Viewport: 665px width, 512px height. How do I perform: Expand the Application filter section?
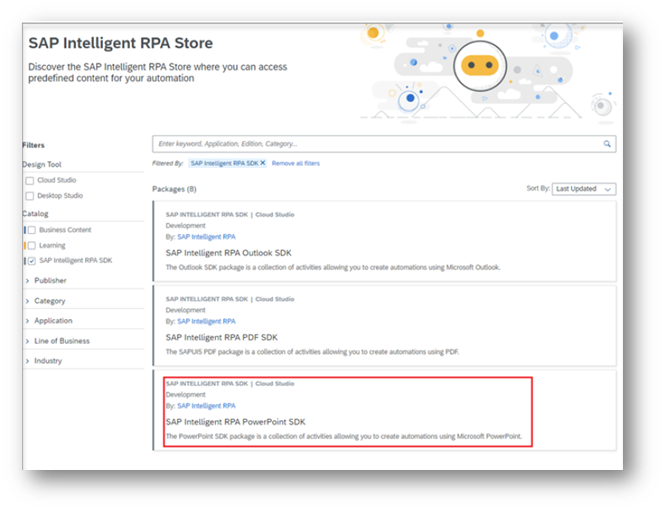53,321
